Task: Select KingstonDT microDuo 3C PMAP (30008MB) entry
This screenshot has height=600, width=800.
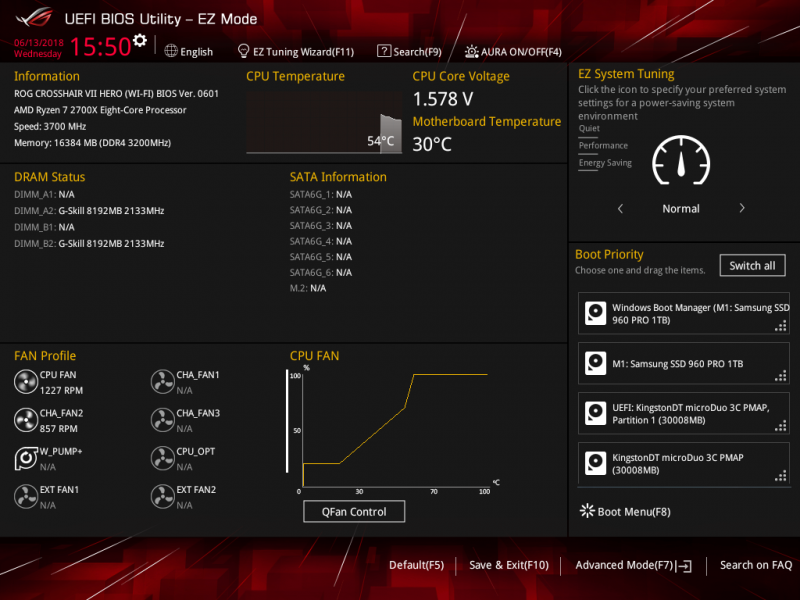Action: [684, 463]
